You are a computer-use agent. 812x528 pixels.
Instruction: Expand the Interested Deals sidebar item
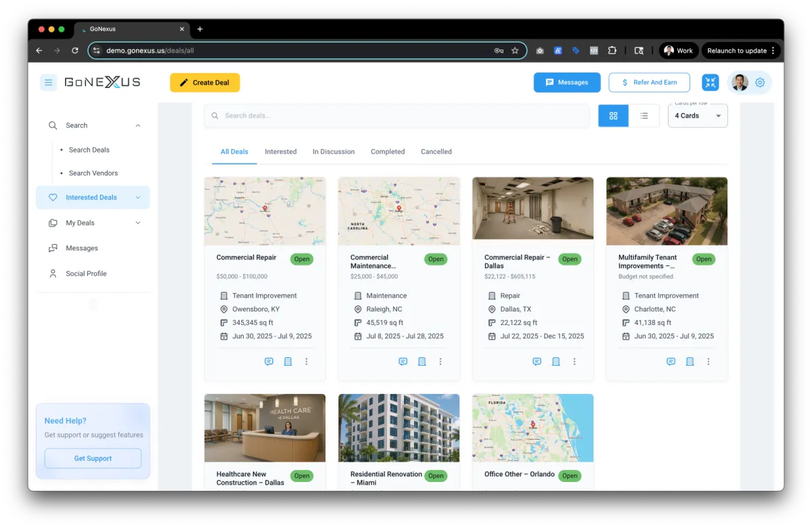click(x=138, y=198)
